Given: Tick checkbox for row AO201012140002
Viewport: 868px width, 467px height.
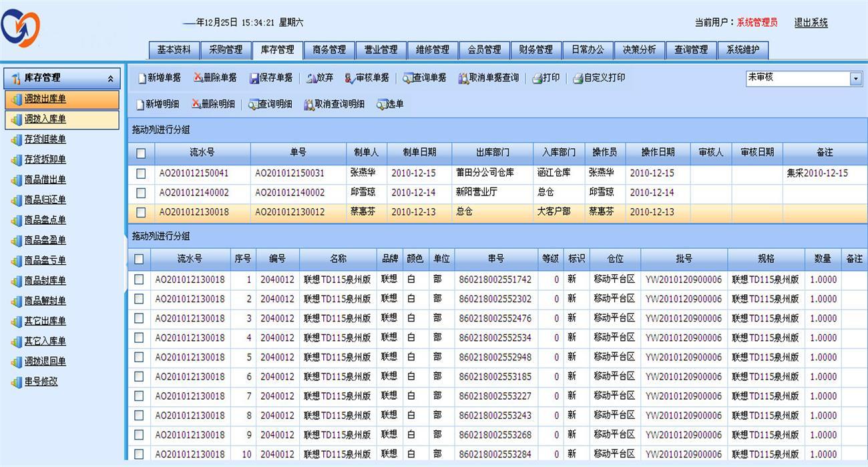Looking at the screenshot, I should 141,193.
